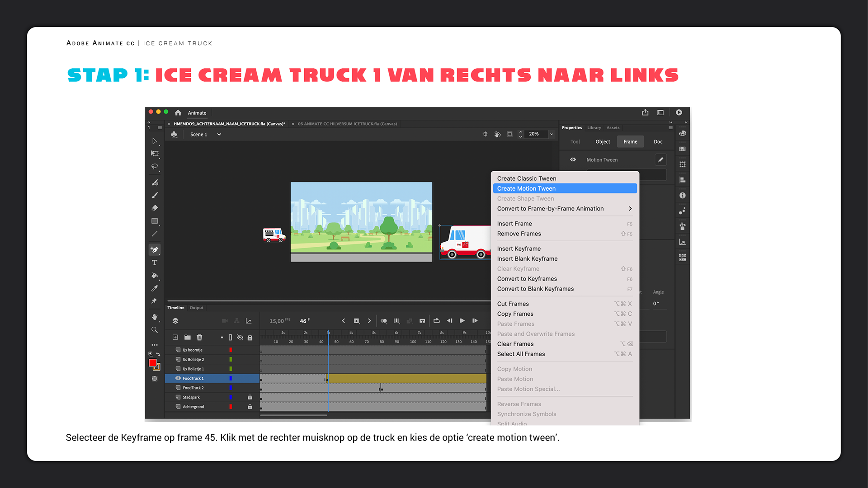The width and height of the screenshot is (868, 488).
Task: Open the Scene 1 dropdown
Action: (x=219, y=134)
